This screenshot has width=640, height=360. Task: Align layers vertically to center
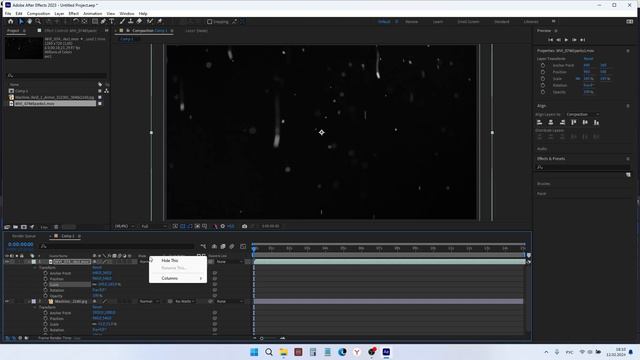[x=585, y=122]
